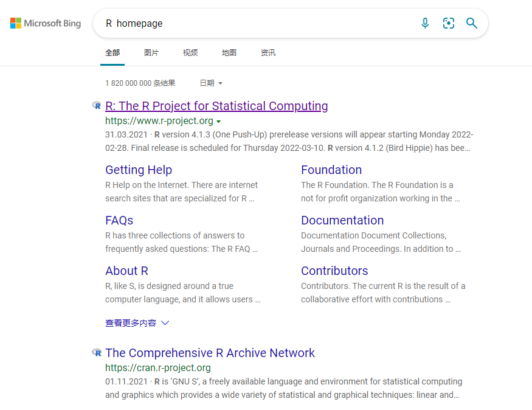Expand the arrow next to www.r-project.org URL
The width and height of the screenshot is (532, 410).
point(218,122)
